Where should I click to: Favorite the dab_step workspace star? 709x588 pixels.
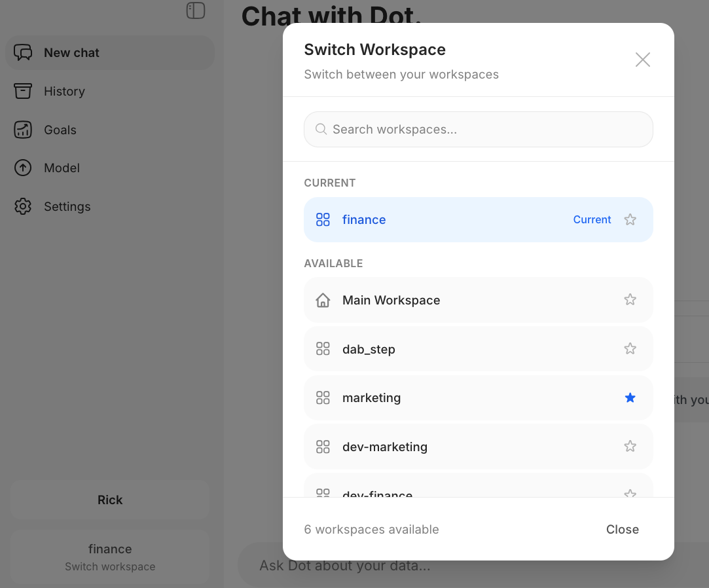(x=630, y=349)
